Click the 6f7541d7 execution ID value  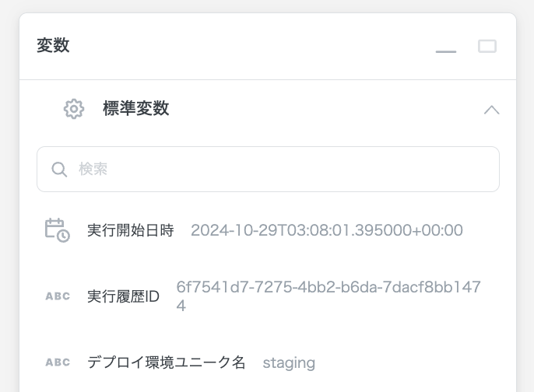coord(328,288)
